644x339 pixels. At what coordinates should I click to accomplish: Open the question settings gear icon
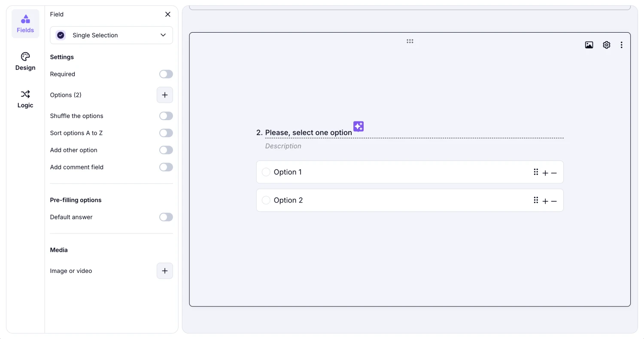click(x=606, y=45)
